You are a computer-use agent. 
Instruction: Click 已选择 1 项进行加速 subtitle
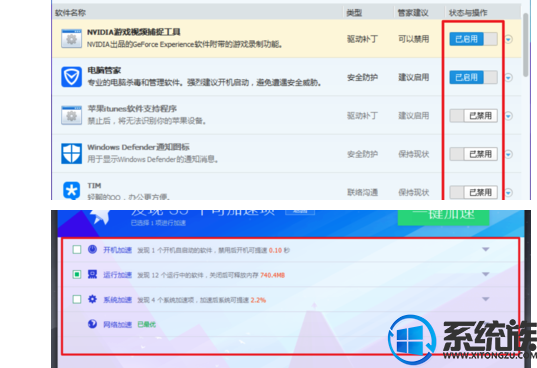coord(158,223)
